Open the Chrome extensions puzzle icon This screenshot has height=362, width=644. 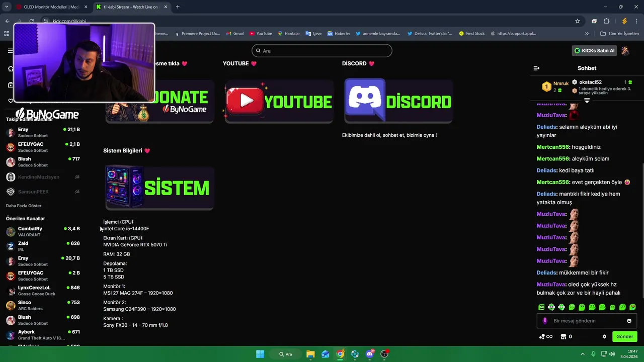pyautogui.click(x=607, y=21)
